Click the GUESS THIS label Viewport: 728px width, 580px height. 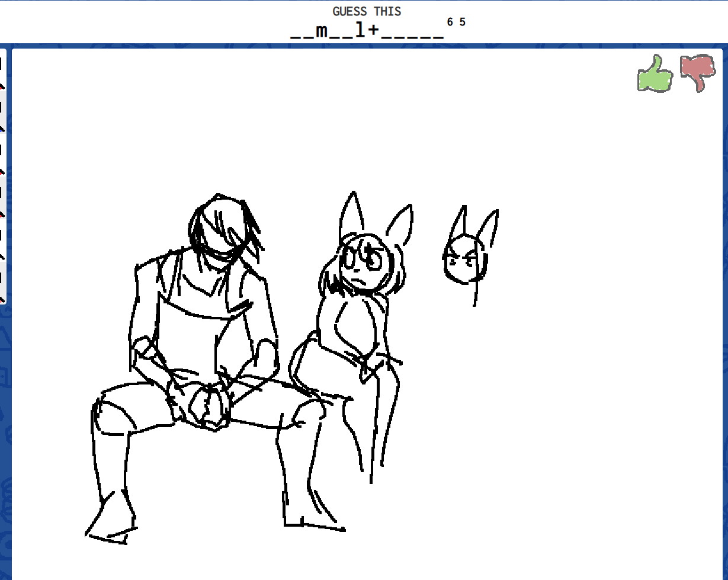point(367,11)
